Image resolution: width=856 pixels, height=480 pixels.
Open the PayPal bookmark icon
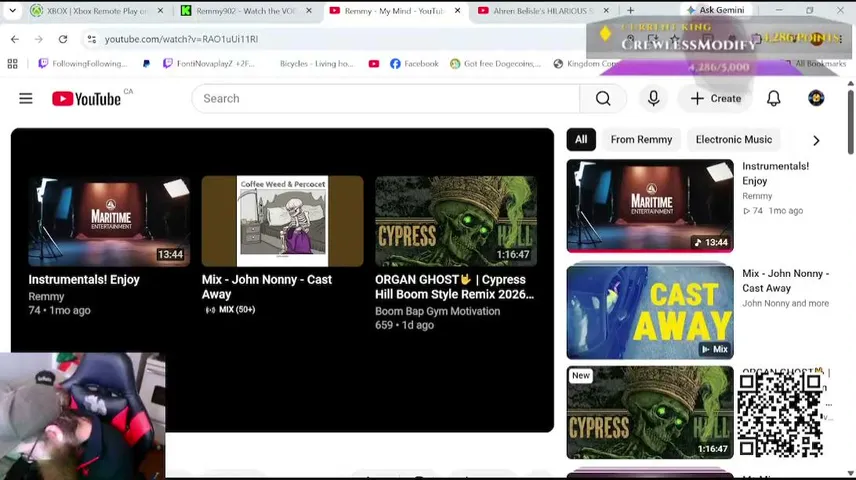point(146,64)
